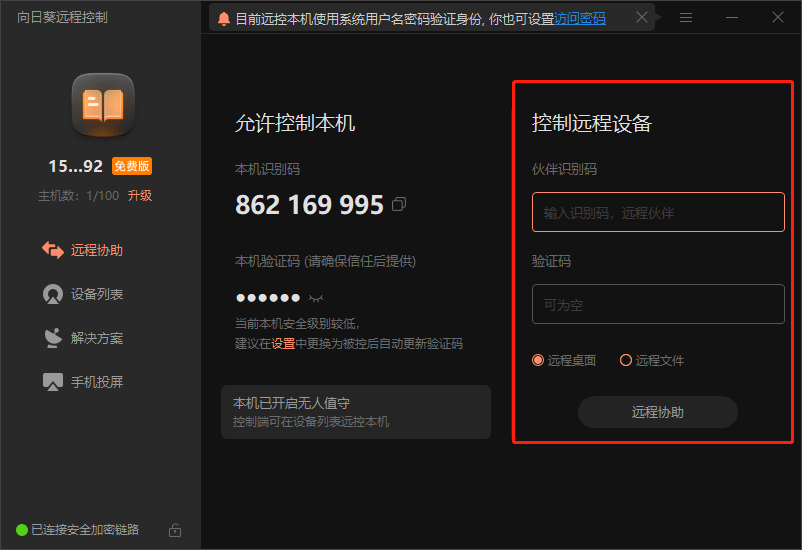Click the user avatar book icon
The image size is (802, 550).
point(103,105)
